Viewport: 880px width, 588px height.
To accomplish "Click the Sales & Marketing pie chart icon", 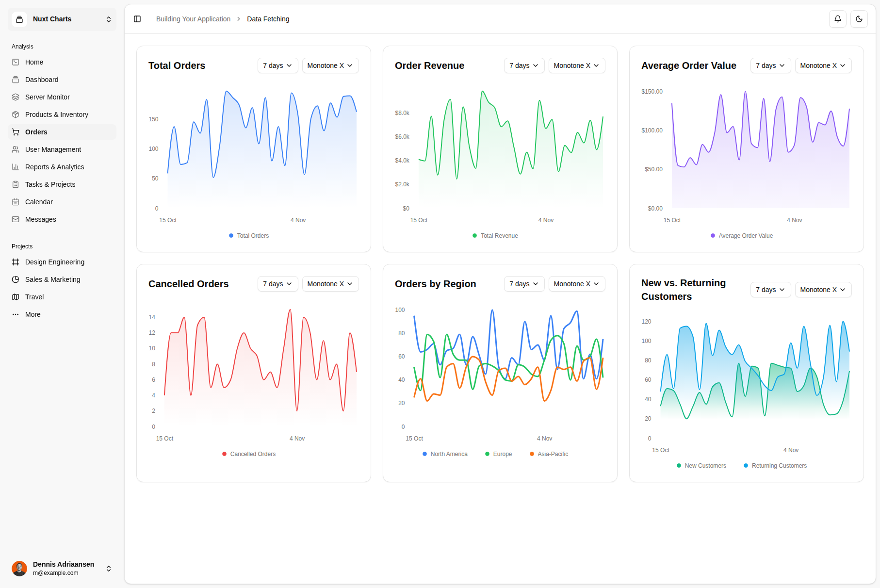I will tap(16, 279).
